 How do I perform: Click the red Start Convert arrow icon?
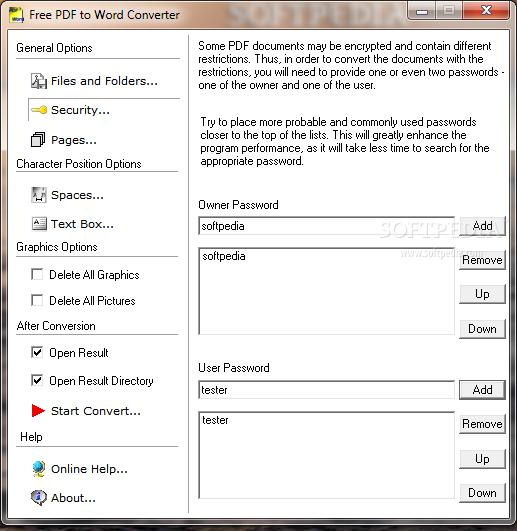38,410
